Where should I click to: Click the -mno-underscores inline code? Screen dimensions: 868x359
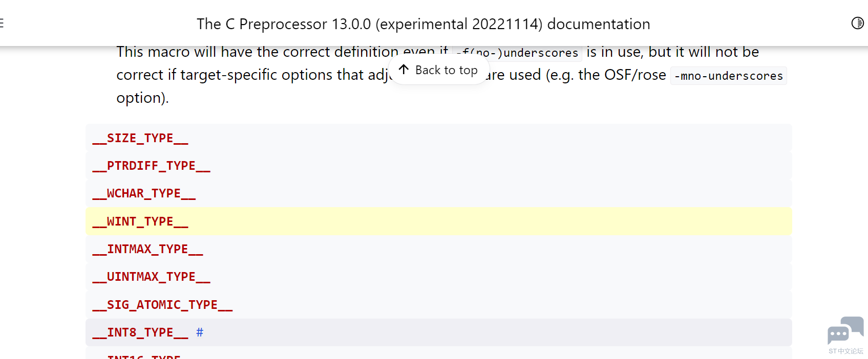[x=729, y=76]
